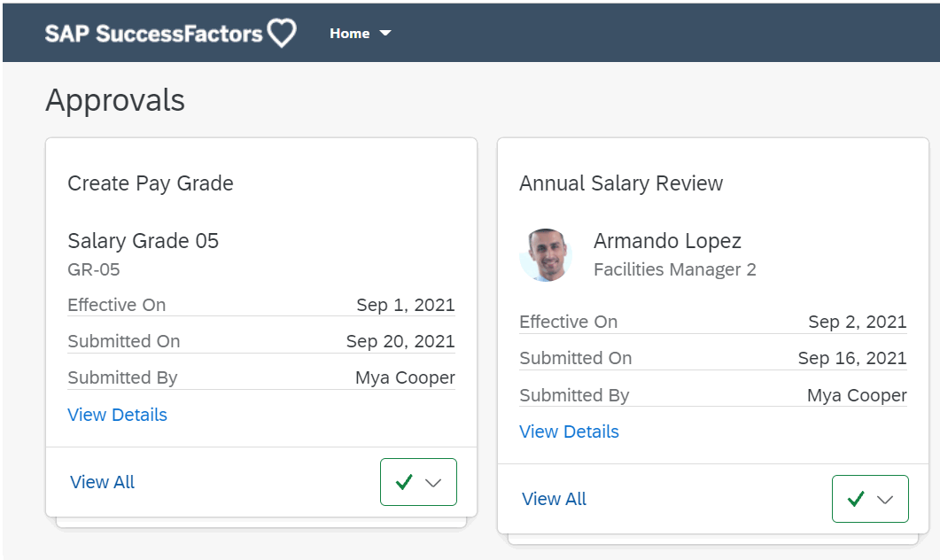View details of the Annual Salary Review

pos(569,432)
